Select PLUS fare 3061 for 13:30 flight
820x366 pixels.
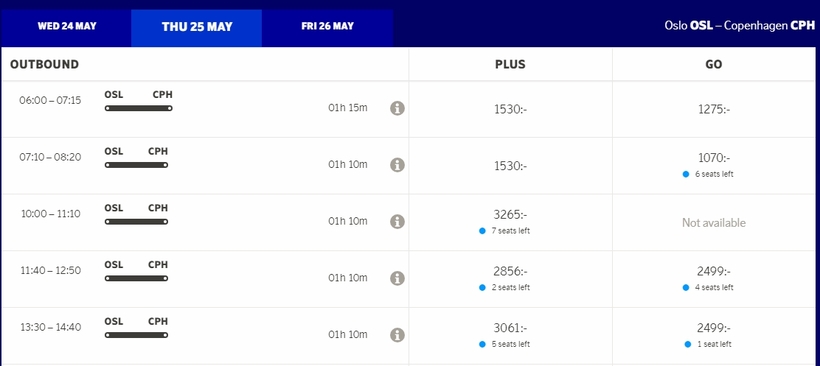tap(510, 335)
